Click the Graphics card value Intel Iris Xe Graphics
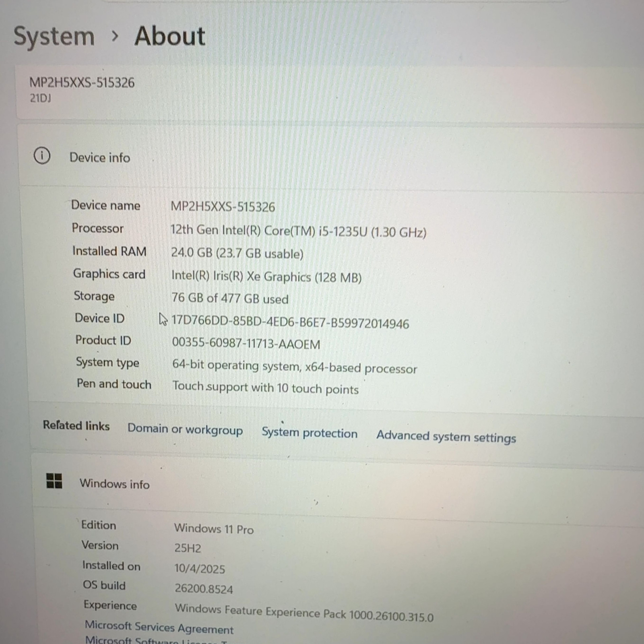This screenshot has height=644, width=644. pyautogui.click(x=266, y=277)
